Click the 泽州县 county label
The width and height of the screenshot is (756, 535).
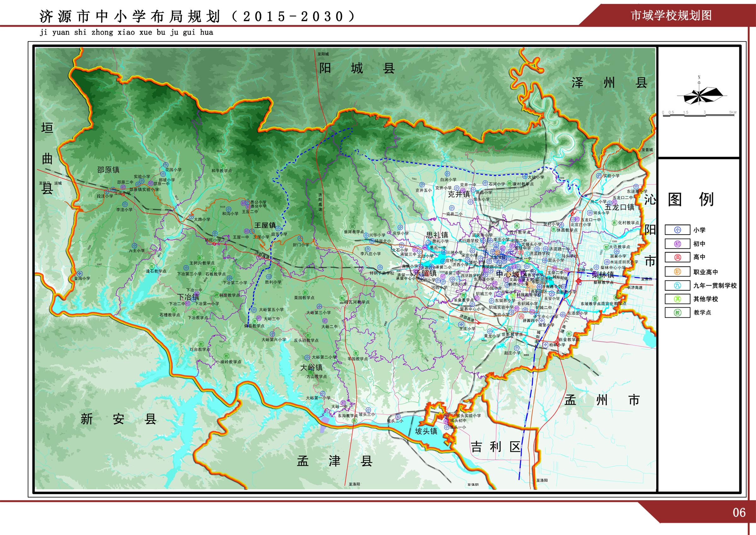(610, 83)
